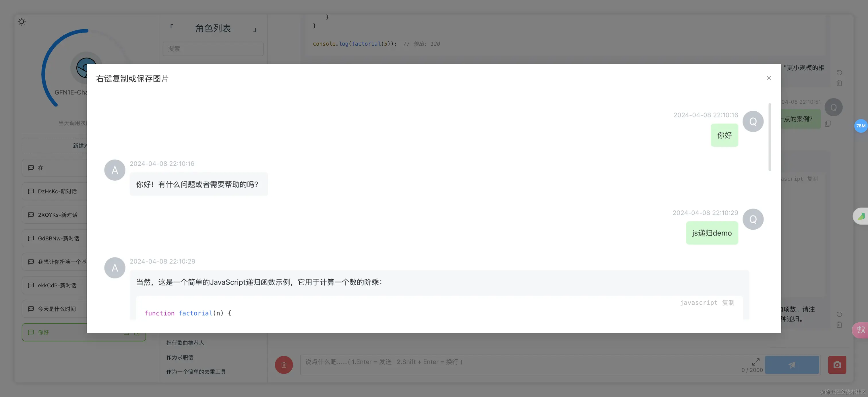The image size is (868, 397).
Task: Click the 78M floating badge
Action: [861, 126]
